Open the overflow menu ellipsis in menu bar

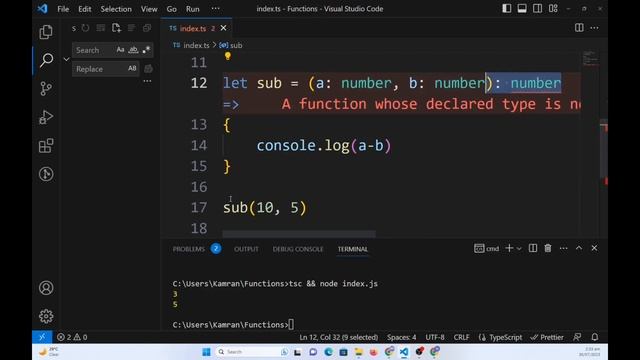tap(216, 9)
